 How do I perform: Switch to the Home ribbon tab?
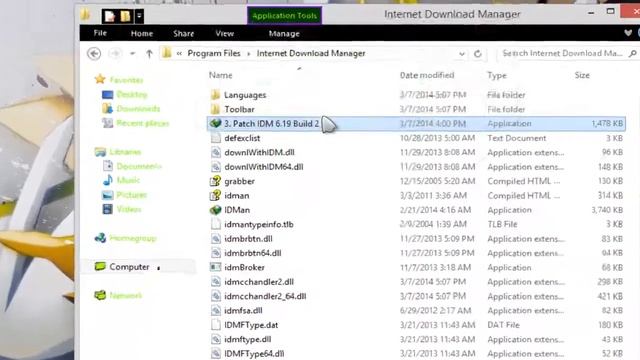click(x=142, y=33)
